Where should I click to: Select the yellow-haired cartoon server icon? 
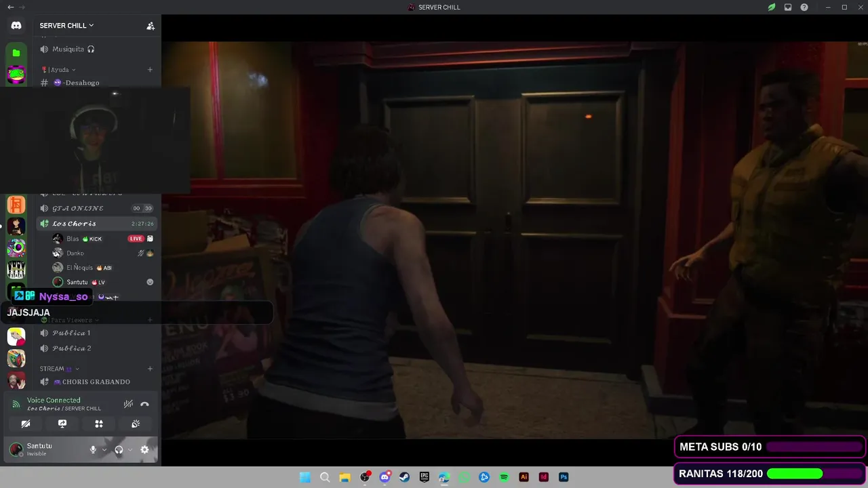[x=16, y=335]
